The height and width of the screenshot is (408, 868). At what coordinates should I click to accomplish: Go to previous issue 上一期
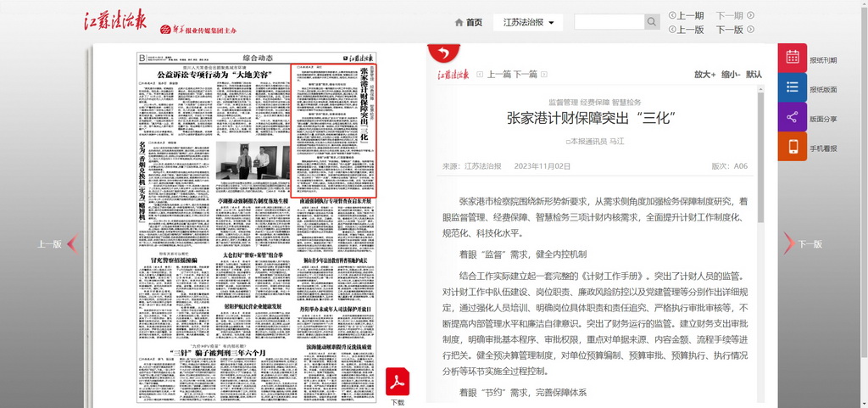click(x=687, y=15)
